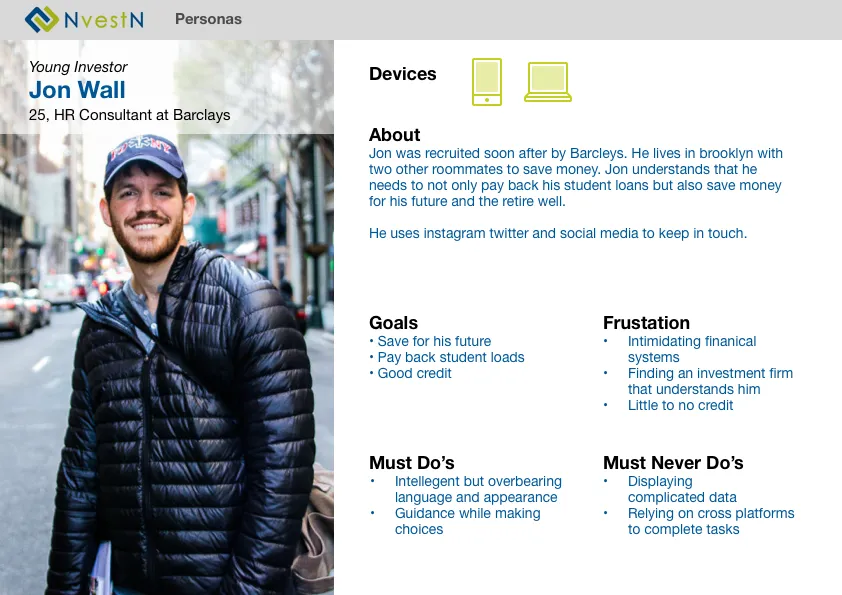Click the Devices heading

tap(403, 74)
